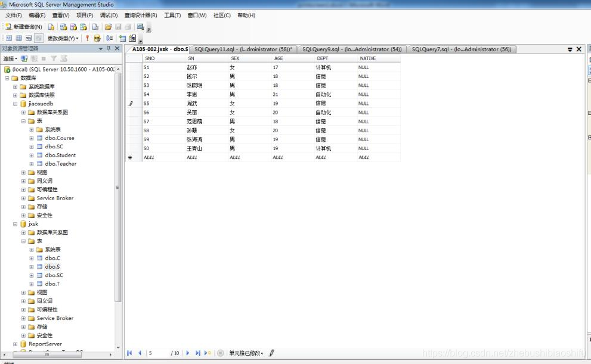Open the View (查看) menu

pos(61,15)
